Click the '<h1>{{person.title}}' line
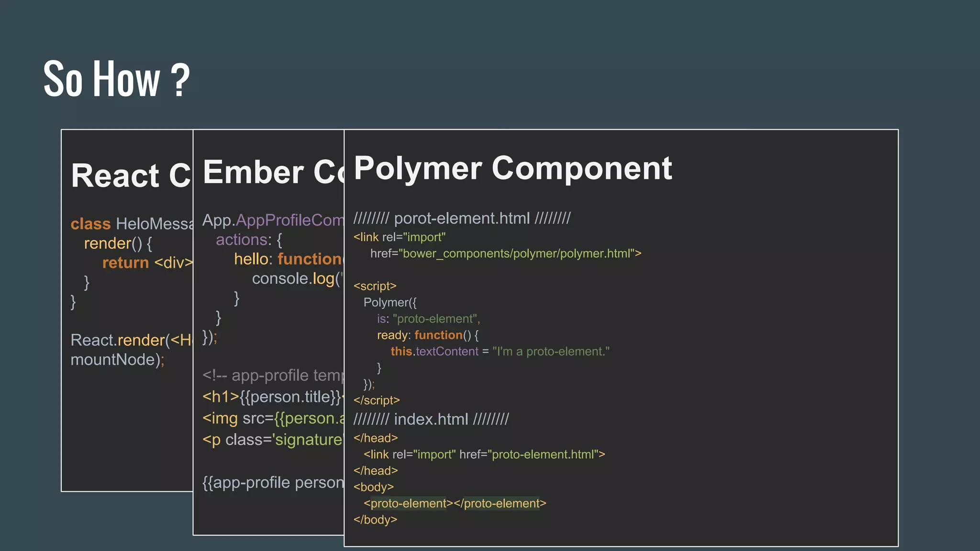The height and width of the screenshot is (551, 980). [x=273, y=397]
